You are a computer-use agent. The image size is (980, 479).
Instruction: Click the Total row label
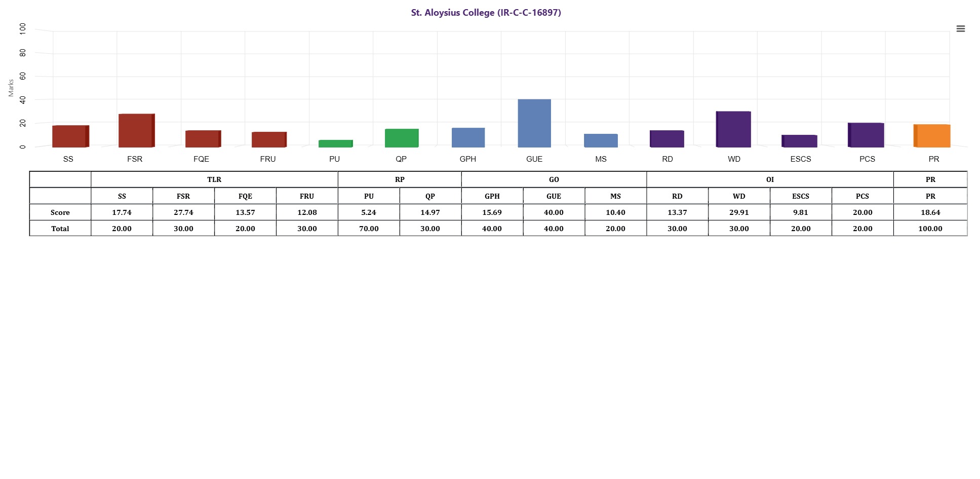pos(60,229)
